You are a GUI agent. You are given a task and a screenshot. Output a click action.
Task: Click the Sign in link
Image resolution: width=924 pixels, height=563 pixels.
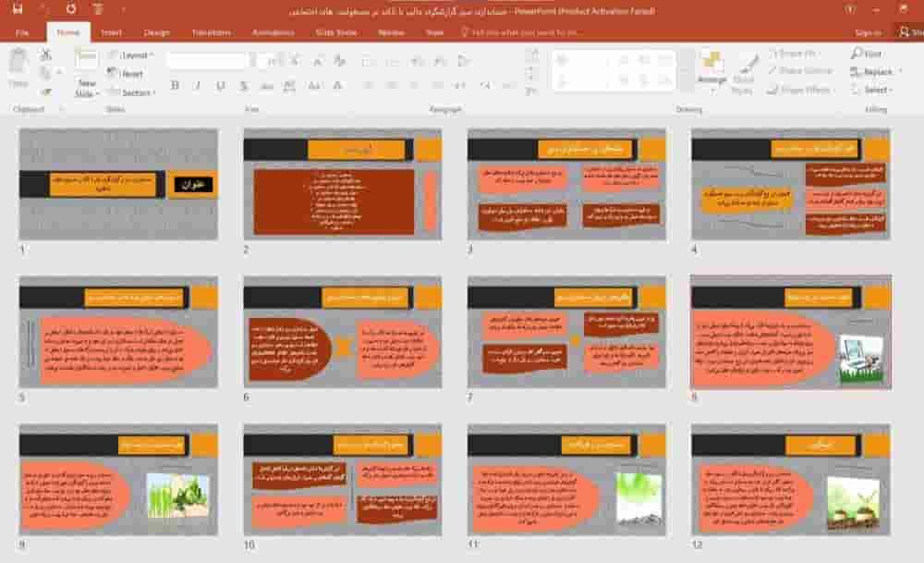point(868,32)
